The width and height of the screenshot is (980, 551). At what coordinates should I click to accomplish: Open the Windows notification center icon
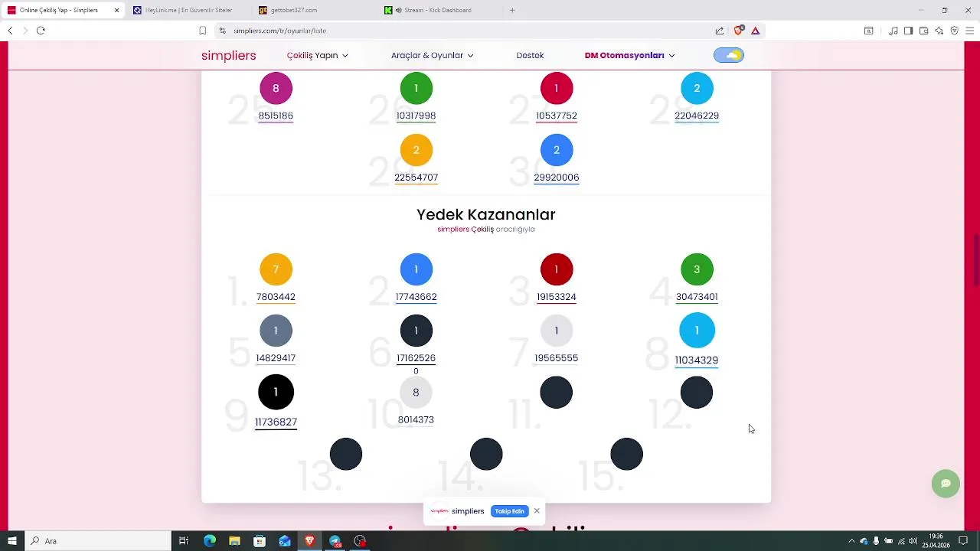point(963,541)
